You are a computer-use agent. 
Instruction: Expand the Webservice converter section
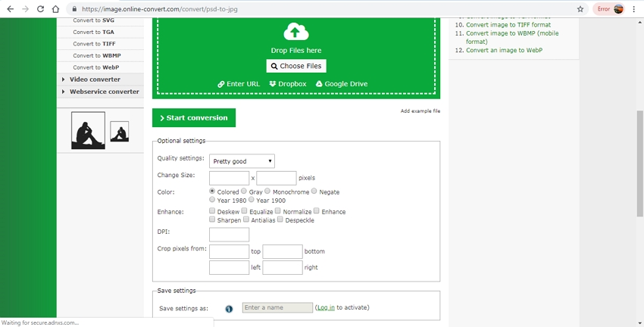click(104, 92)
